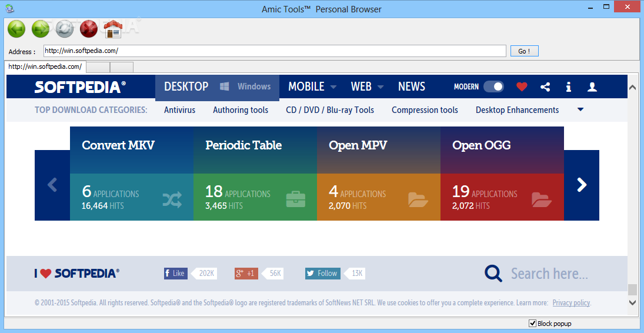Click the Amic Tools app icon in title bar
Viewport: 644px width, 333px height.
coord(9,8)
